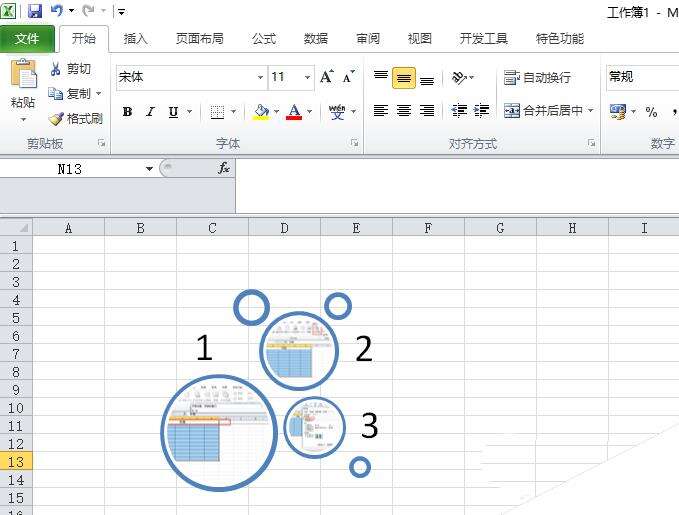Align text right
The height and width of the screenshot is (515, 679).
pos(427,111)
